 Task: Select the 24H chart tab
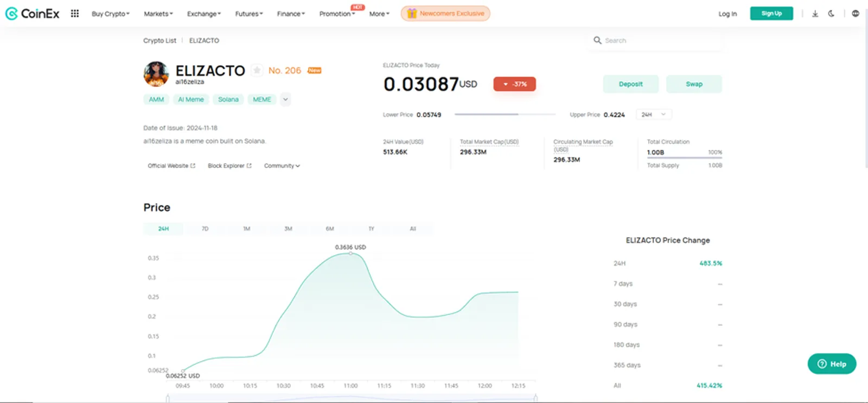pos(163,229)
